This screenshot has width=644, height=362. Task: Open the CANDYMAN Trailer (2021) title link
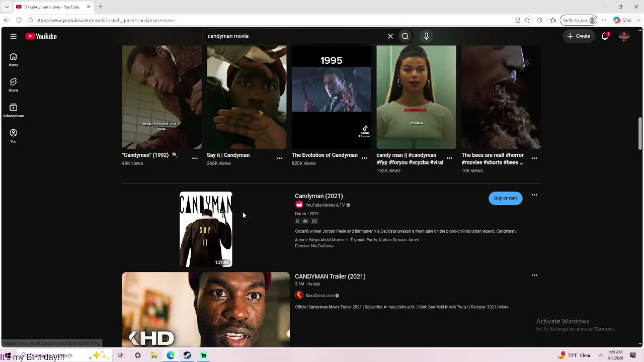[x=330, y=277]
